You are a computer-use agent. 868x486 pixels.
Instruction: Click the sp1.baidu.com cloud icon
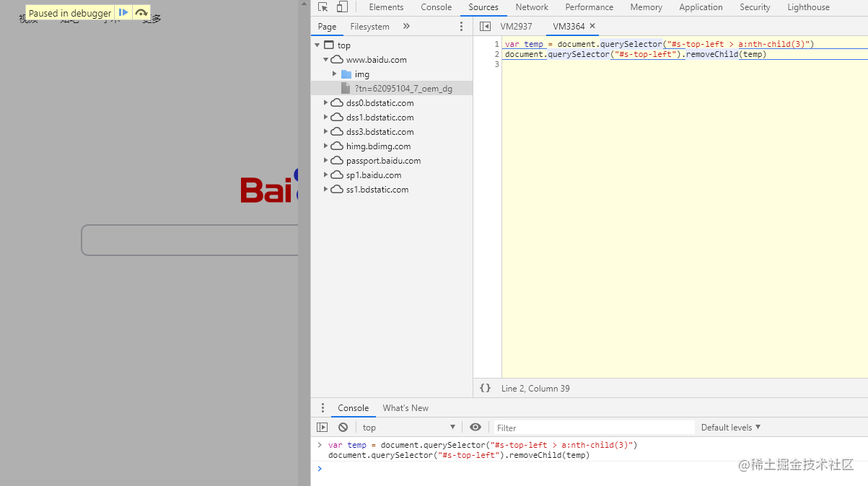click(x=337, y=175)
